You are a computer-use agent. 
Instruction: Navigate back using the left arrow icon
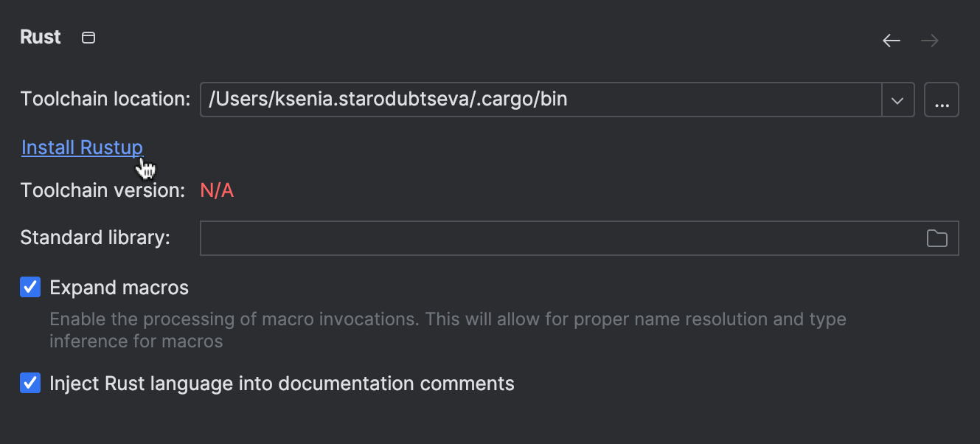891,41
